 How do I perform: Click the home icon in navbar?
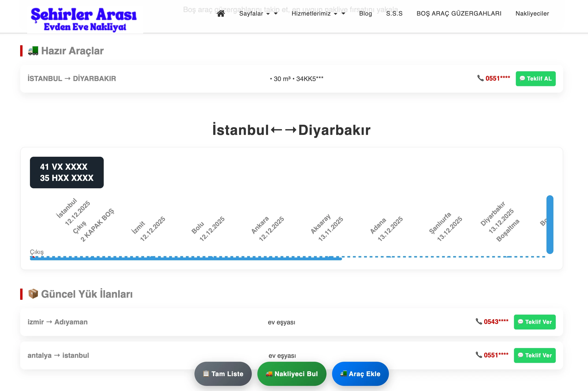pos(221,13)
